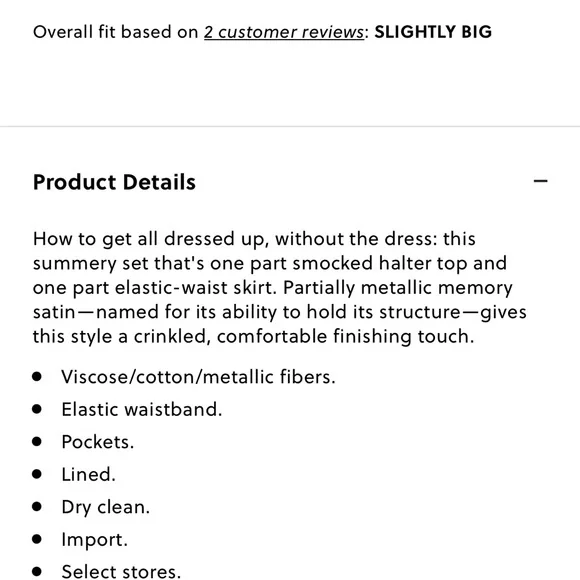Select the Elastic waistband list item

[142, 409]
